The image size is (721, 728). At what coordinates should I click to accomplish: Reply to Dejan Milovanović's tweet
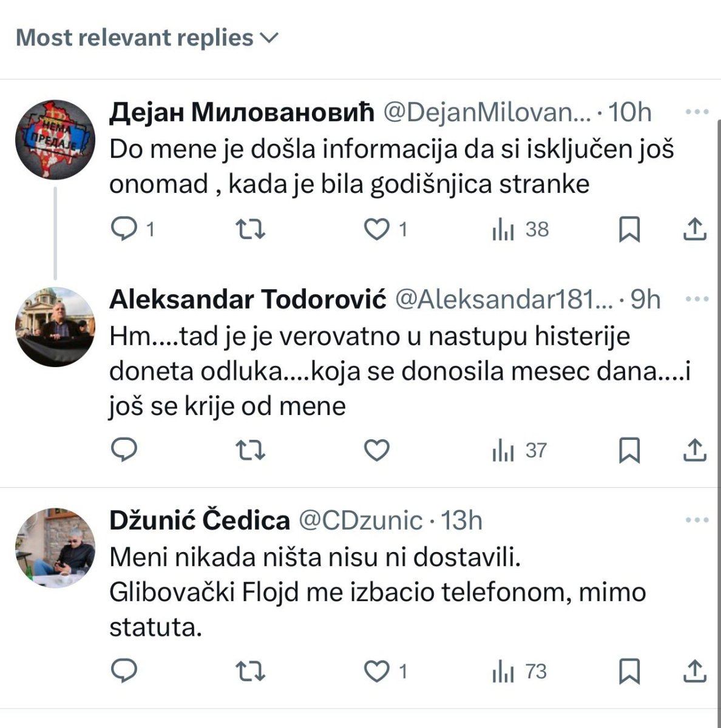[x=126, y=229]
